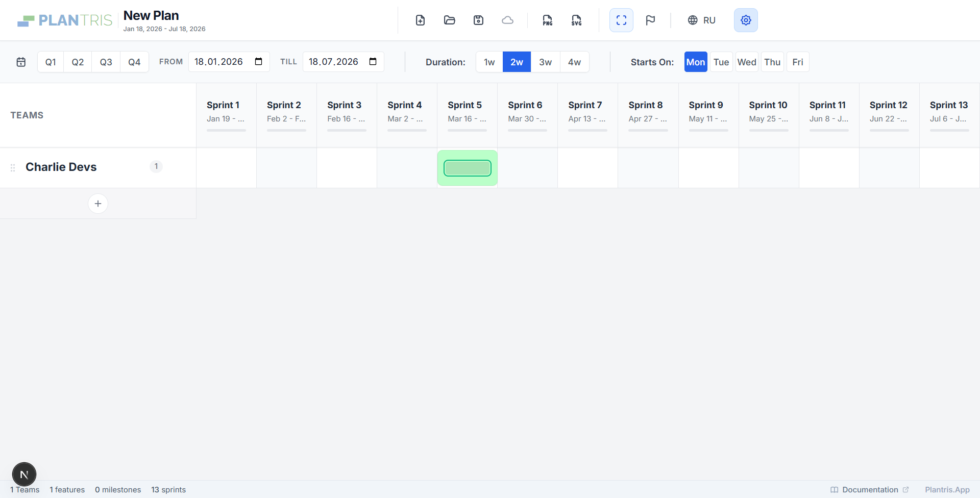Set sprint duration to 2w
Viewport: 980px width, 498px height.
click(x=517, y=62)
